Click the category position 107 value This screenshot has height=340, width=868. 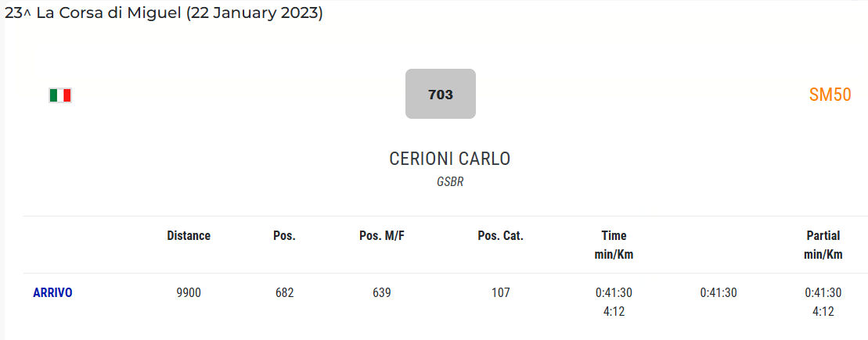coord(500,292)
